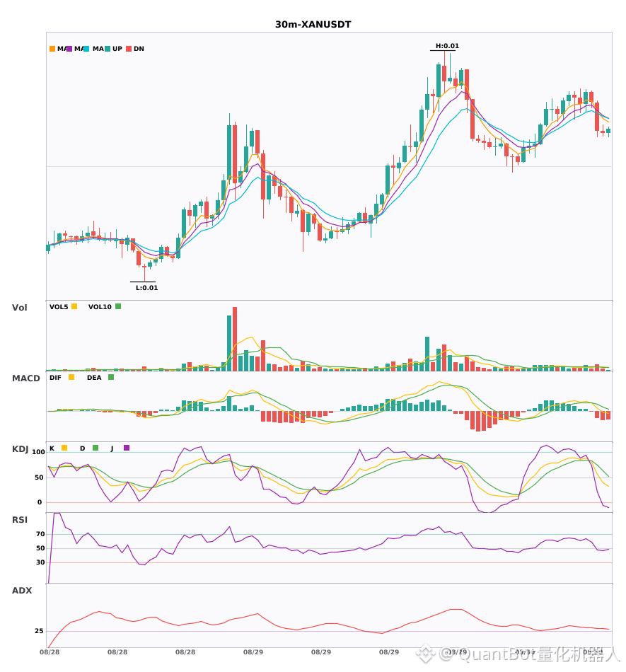Click the MACD panel label
626x672 pixels.
click(26, 378)
